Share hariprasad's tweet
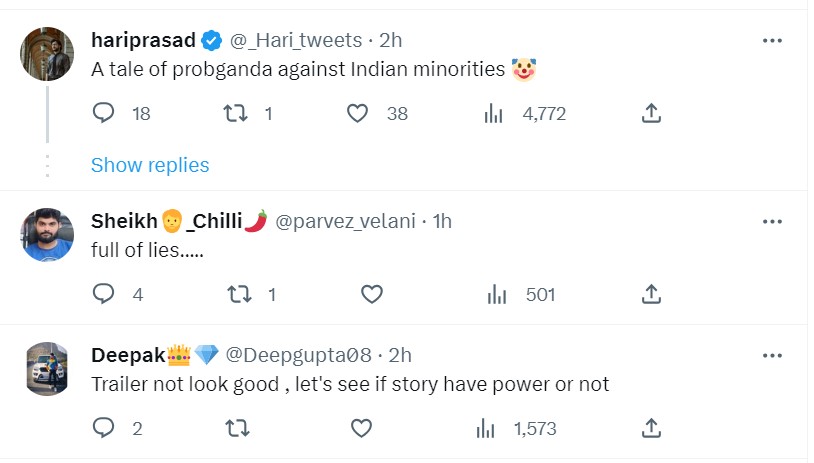 click(x=651, y=114)
